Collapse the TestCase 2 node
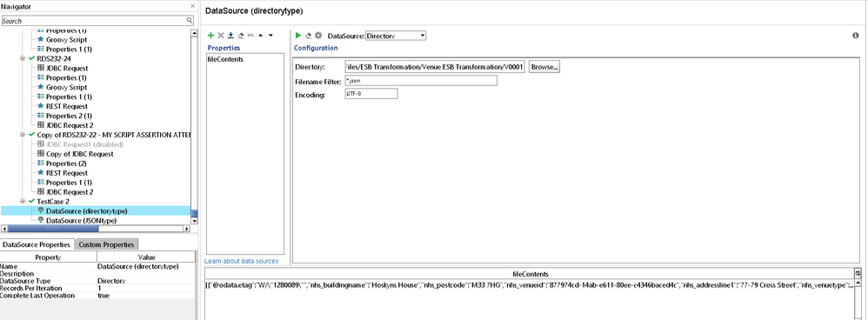Viewport: 868px width, 320px height. (x=23, y=201)
